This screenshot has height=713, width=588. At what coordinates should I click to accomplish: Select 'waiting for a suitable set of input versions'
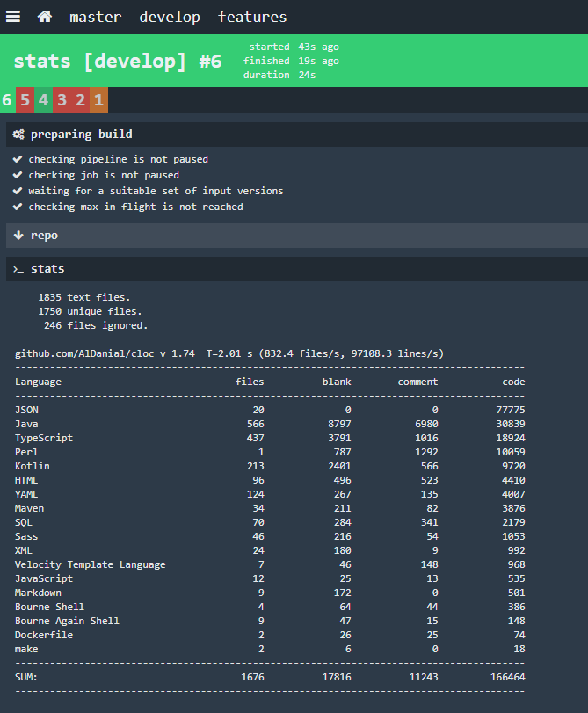tap(156, 191)
